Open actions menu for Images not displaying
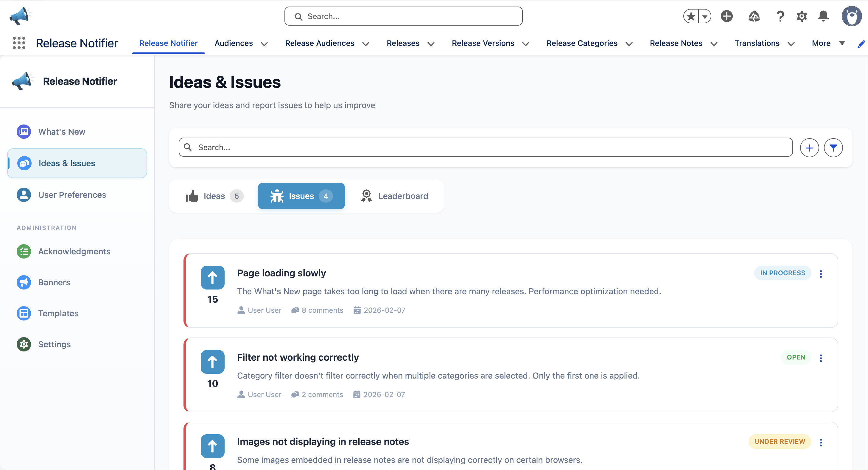868x470 pixels. 821,442
